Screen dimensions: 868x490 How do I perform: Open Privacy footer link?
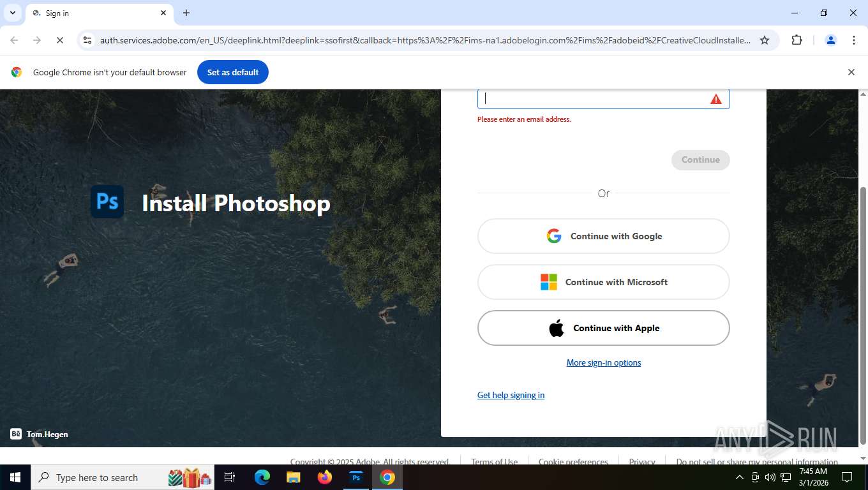642,461
